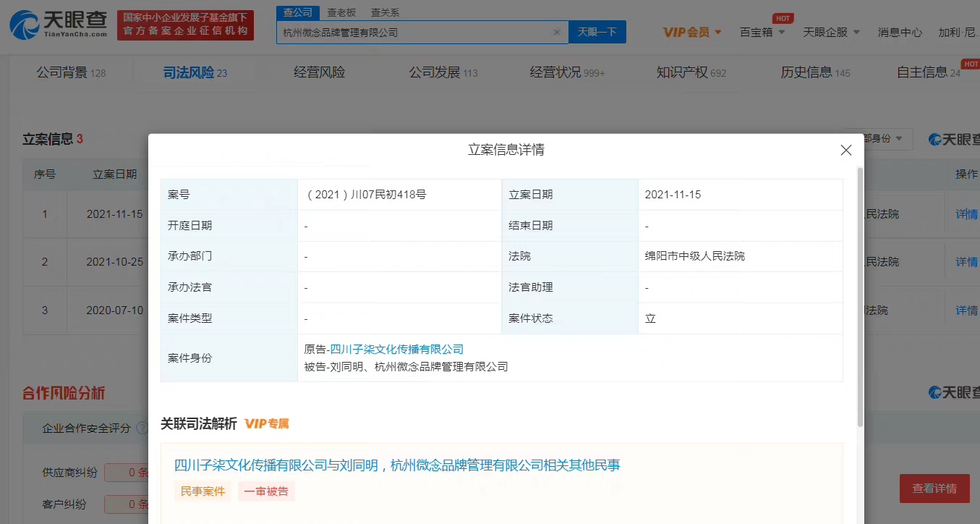Click the 一审被告 tag
The width and height of the screenshot is (980, 524).
pos(266,491)
